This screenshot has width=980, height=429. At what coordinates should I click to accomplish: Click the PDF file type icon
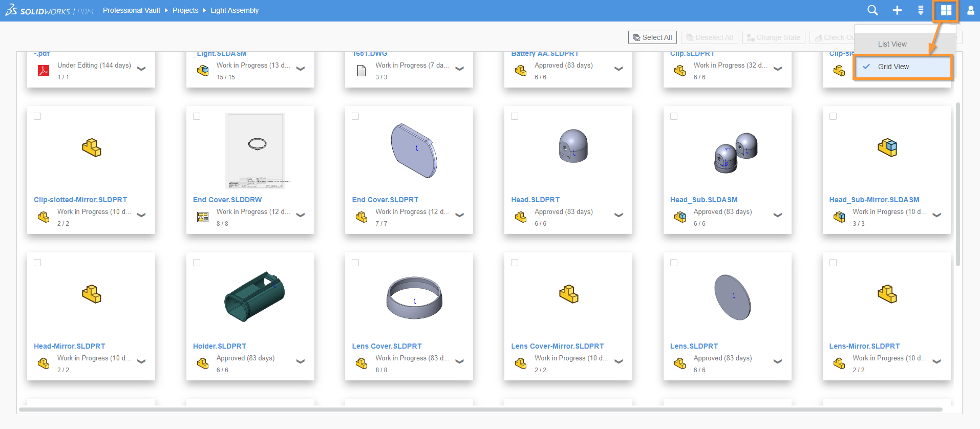(44, 71)
